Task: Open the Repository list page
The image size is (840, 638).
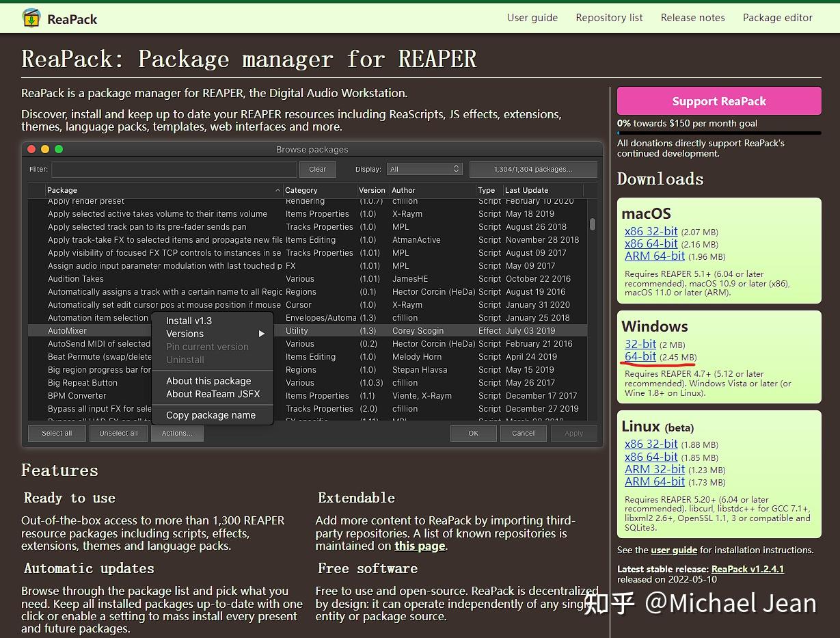Action: click(x=609, y=18)
